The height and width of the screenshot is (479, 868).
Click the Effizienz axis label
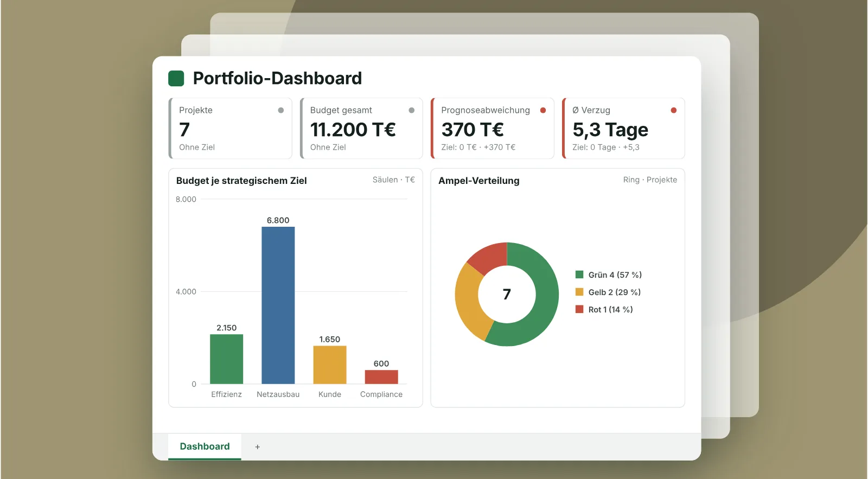[x=227, y=394]
